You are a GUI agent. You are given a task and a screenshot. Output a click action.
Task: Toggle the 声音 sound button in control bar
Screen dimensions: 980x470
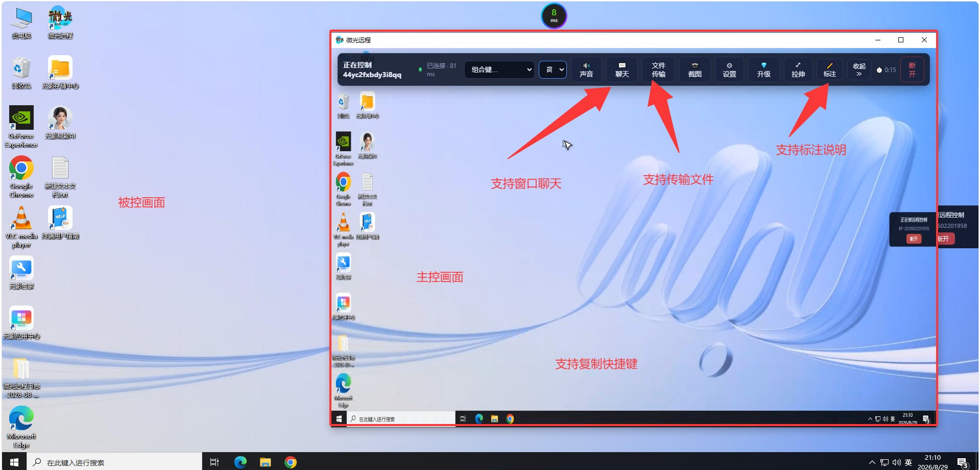586,69
